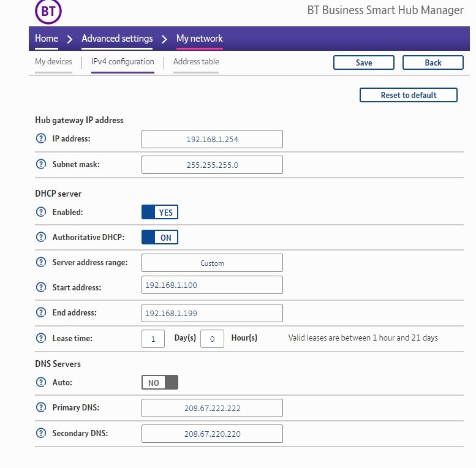Click Reset to default button
This screenshot has width=476, height=468.
(408, 95)
